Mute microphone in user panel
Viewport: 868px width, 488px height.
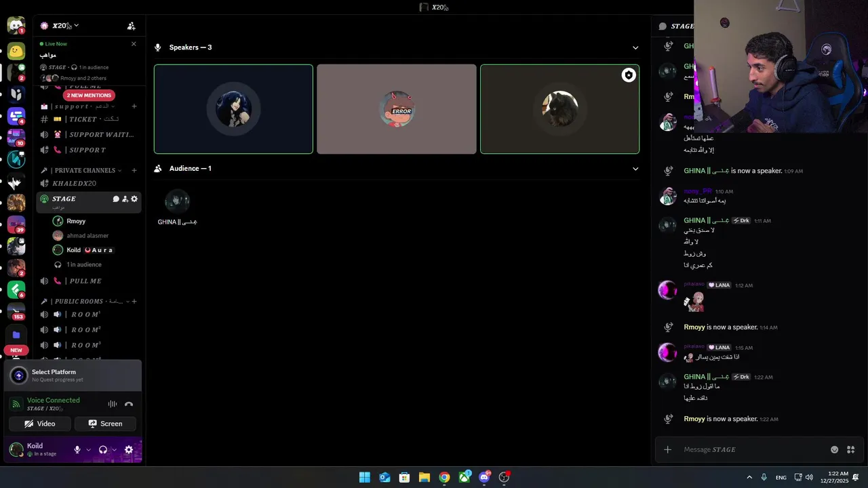(x=77, y=450)
